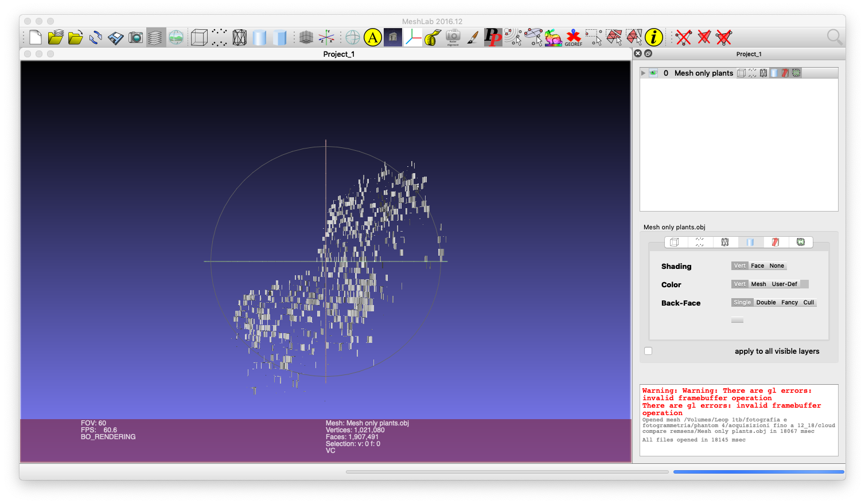Expand the Mesh only plants layer entry
The image size is (865, 504).
pos(643,73)
